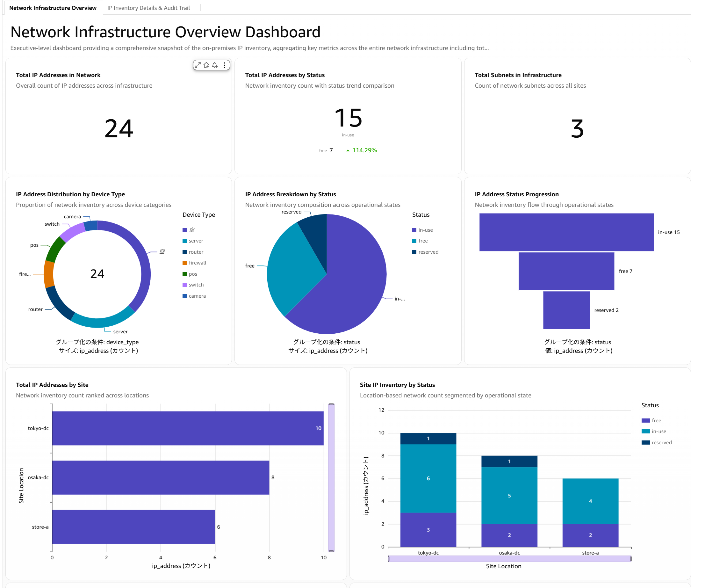Image resolution: width=705 pixels, height=588 pixels.
Task: Click the camera color swatch in legend
Action: pyautogui.click(x=185, y=296)
